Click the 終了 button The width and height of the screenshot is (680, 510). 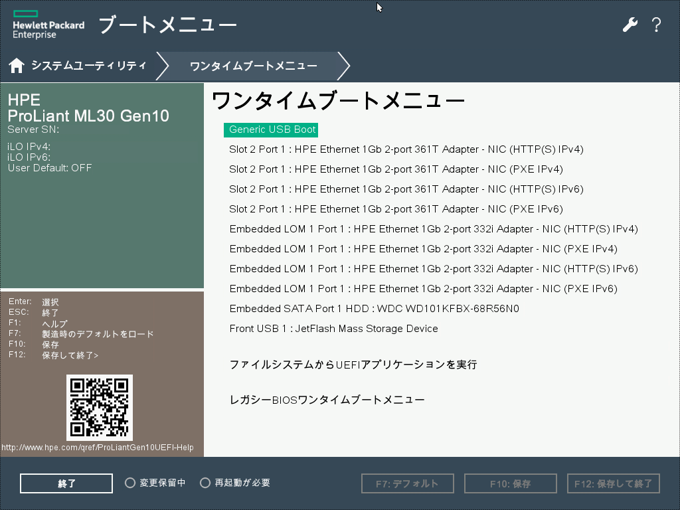point(66,483)
